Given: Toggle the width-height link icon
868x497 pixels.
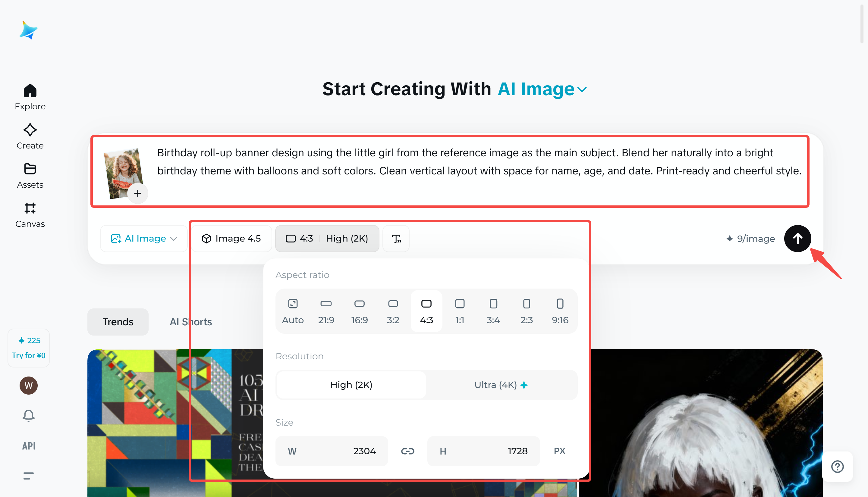Looking at the screenshot, I should 407,451.
